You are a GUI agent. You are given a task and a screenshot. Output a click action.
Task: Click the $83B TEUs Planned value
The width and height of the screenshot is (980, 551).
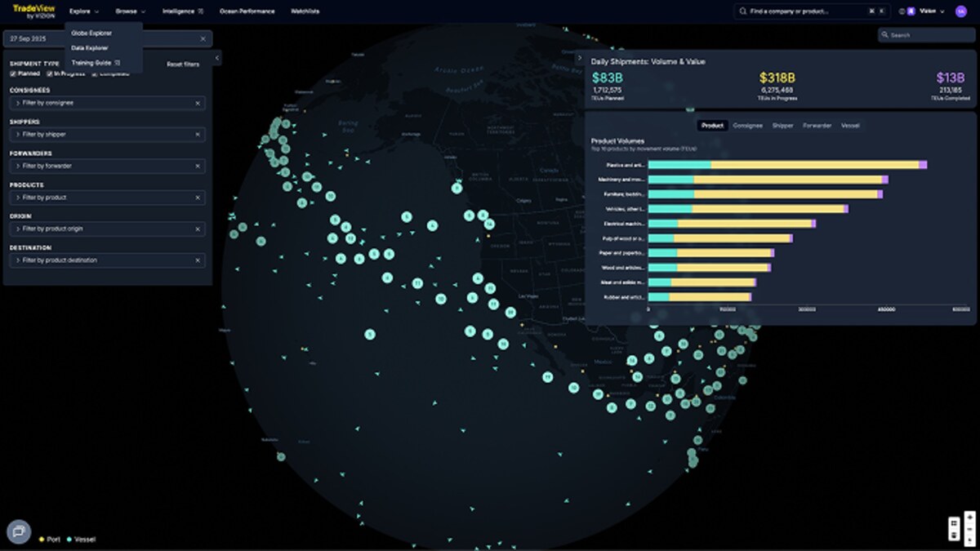click(608, 78)
